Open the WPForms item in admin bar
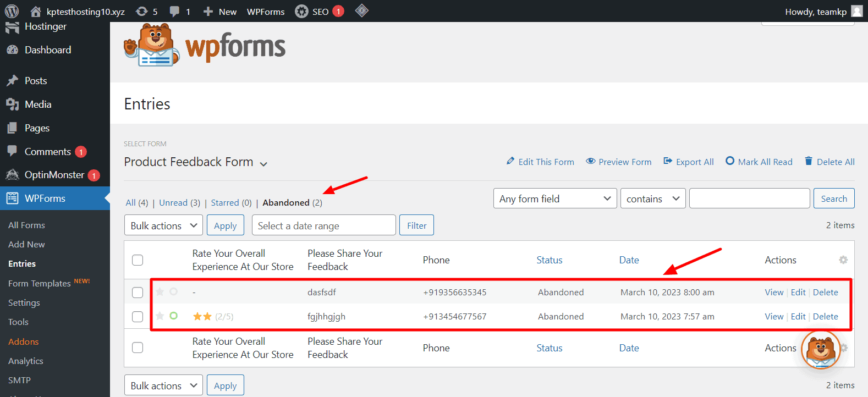The image size is (868, 397). [x=266, y=12]
